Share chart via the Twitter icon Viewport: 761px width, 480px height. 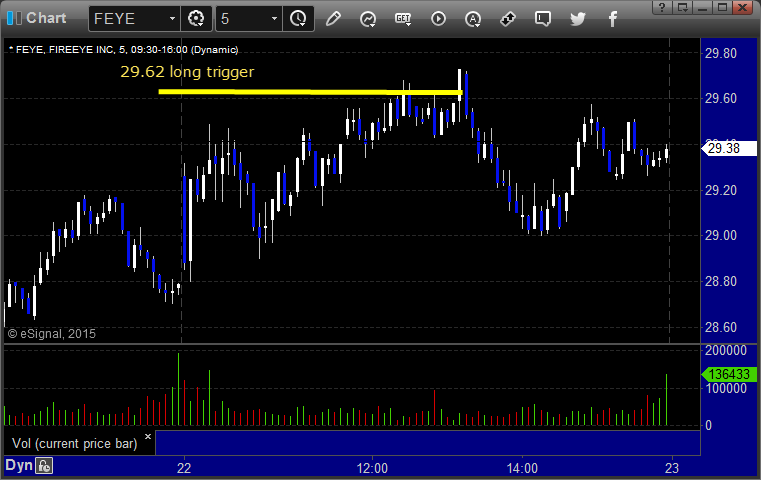click(578, 19)
